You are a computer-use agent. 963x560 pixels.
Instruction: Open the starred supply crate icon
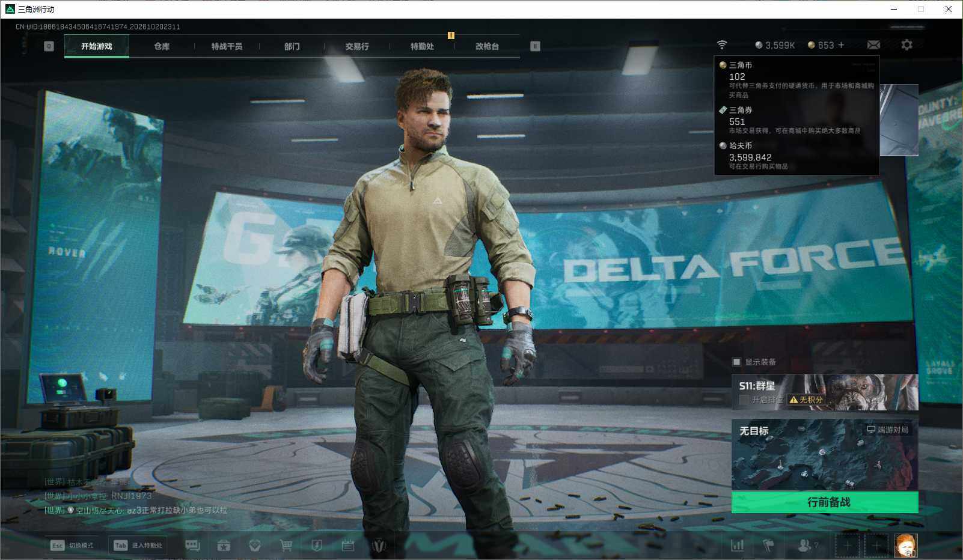click(x=224, y=545)
